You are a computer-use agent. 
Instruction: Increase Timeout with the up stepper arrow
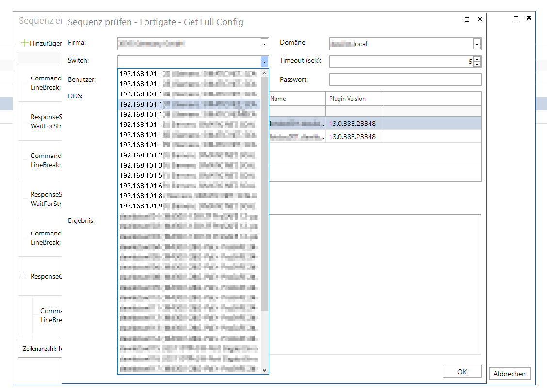tap(477, 59)
